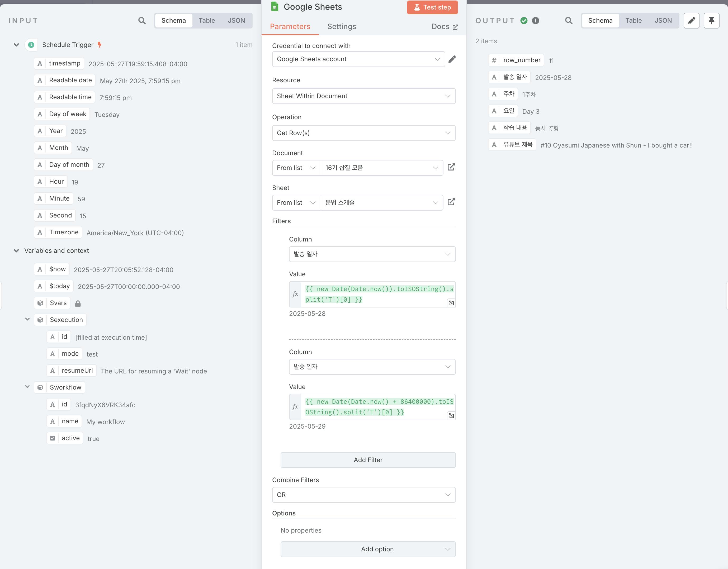Click the Add option button
Image resolution: width=728 pixels, height=569 pixels.
[x=368, y=549]
